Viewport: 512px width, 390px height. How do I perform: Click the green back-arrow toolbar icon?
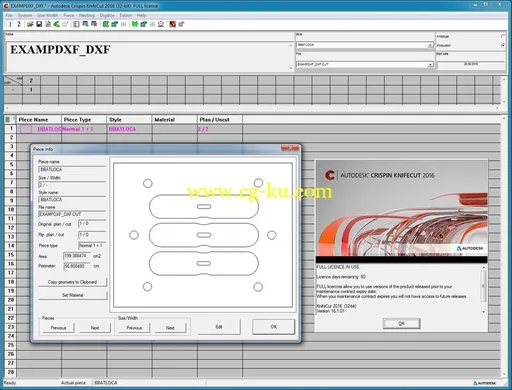coord(56,24)
